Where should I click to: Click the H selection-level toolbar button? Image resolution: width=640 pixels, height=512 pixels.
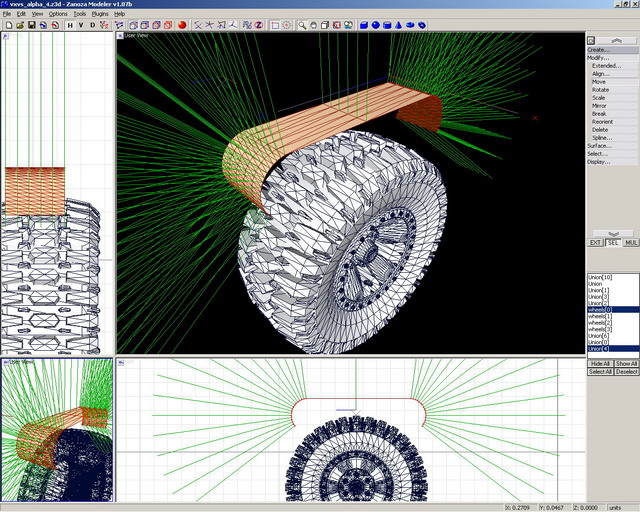point(70,25)
